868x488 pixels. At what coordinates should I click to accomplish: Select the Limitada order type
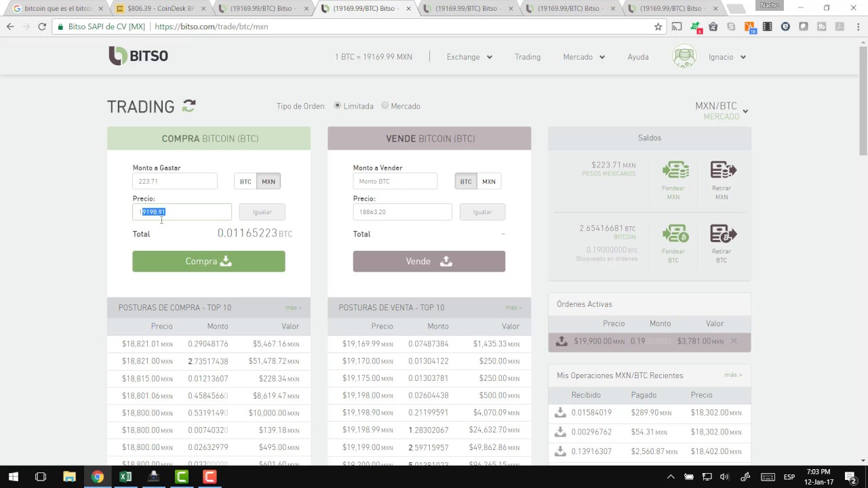point(338,105)
